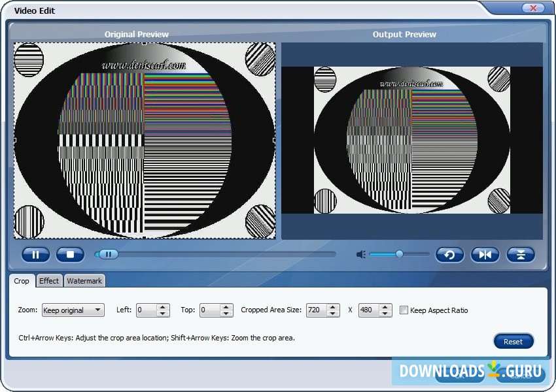
Task: Decrease the Top crop value
Action: coord(226,314)
